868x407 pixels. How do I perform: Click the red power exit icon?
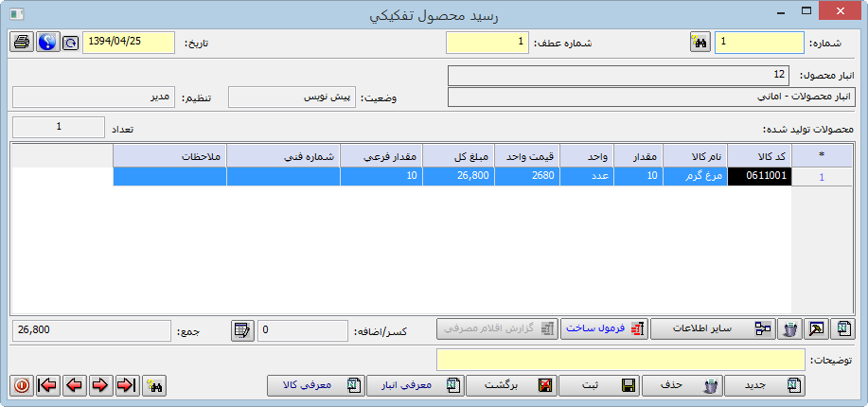pyautogui.click(x=22, y=385)
